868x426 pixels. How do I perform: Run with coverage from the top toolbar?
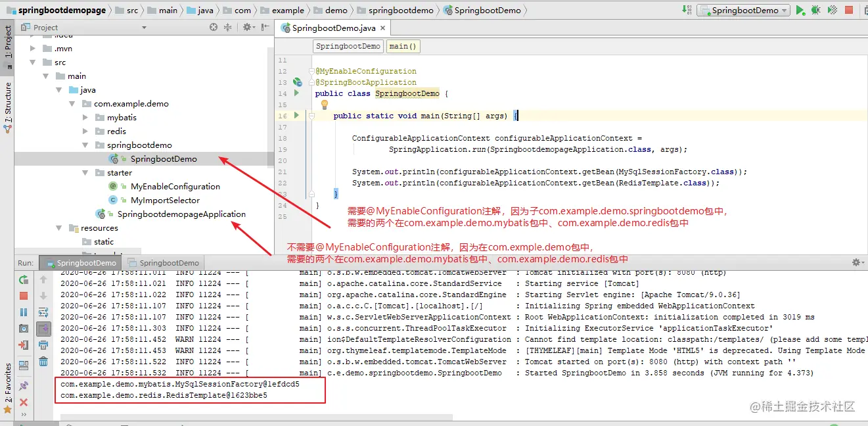coord(832,10)
